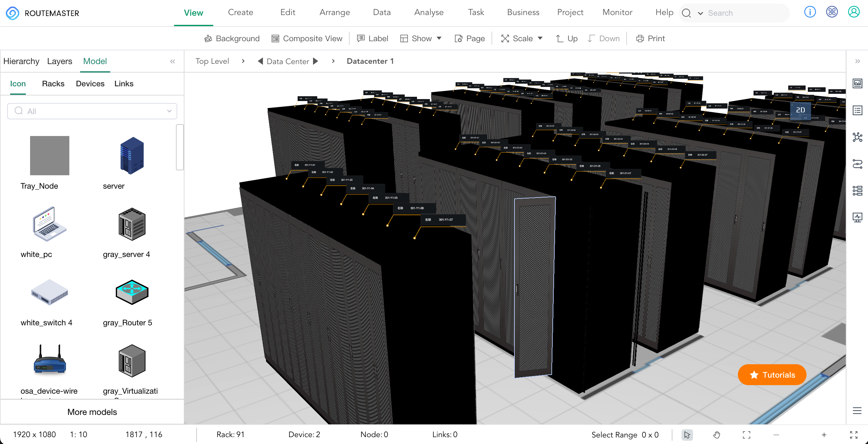Toggle the 2D view button

pos(800,110)
